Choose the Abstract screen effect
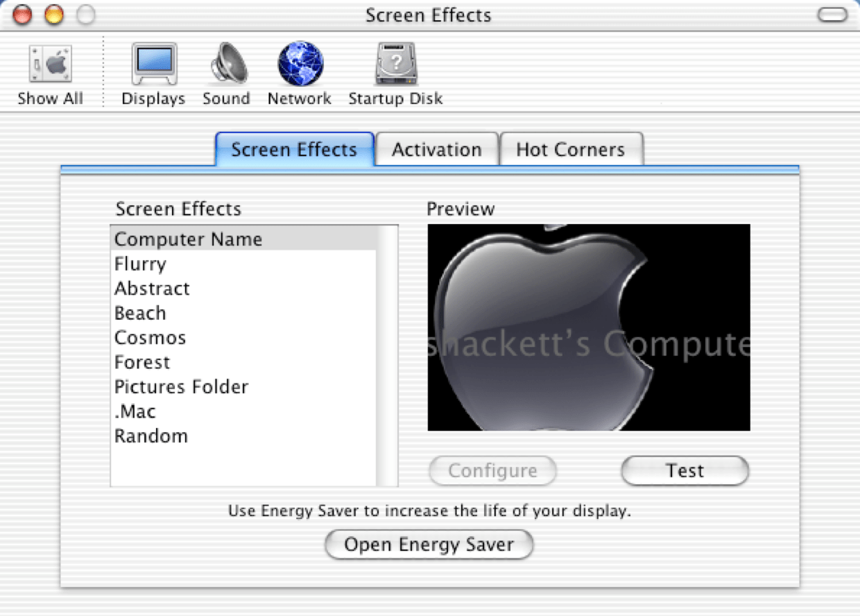This screenshot has width=860, height=616. click(243, 289)
